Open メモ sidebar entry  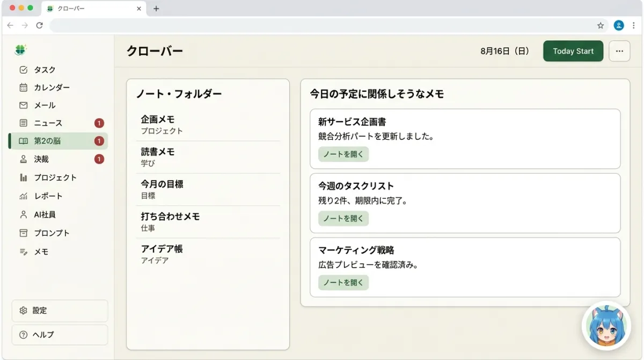click(58, 251)
